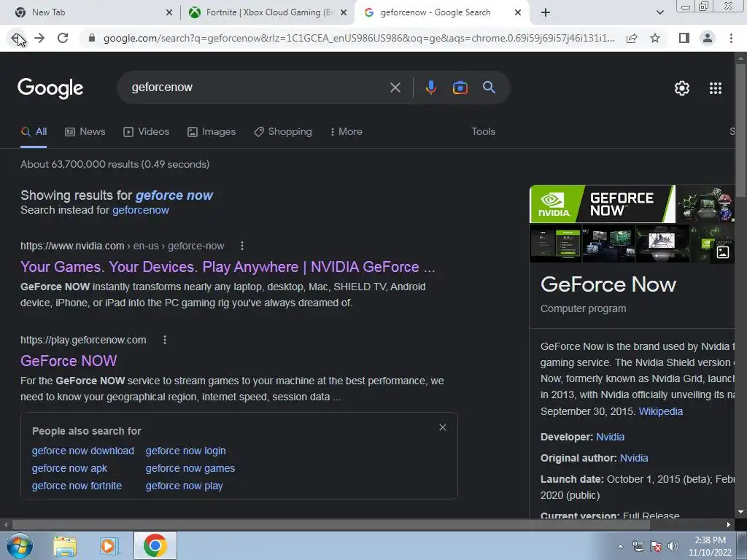Screen dimensions: 747x560
Task: Switch to Shopping results
Action: 283,132
